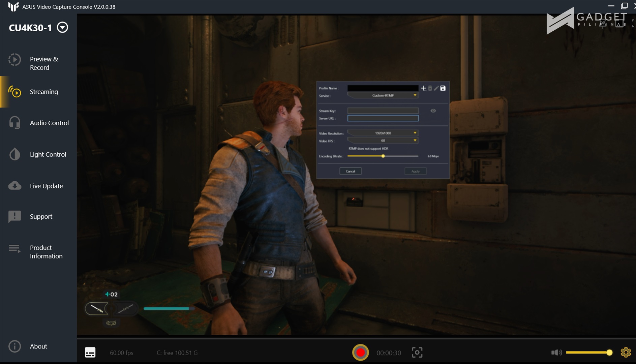The height and width of the screenshot is (364, 636).
Task: Expand the Video FPS dropdown
Action: (x=383, y=141)
